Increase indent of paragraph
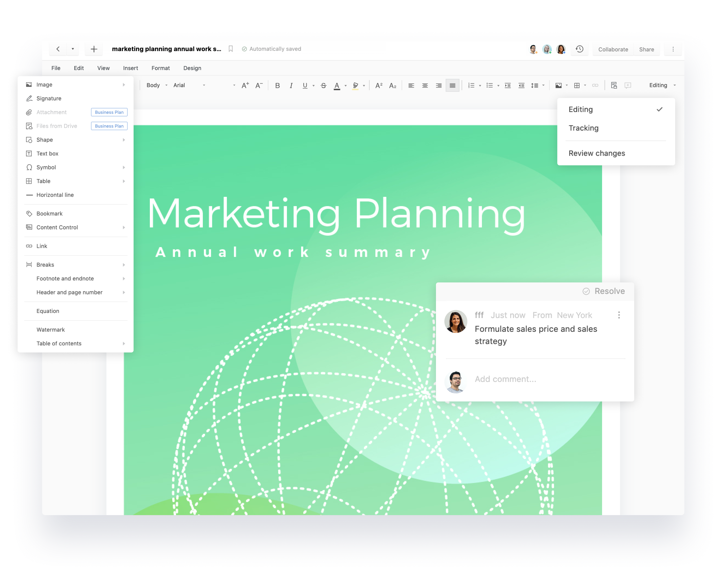Image resolution: width=728 pixels, height=584 pixels. (508, 85)
